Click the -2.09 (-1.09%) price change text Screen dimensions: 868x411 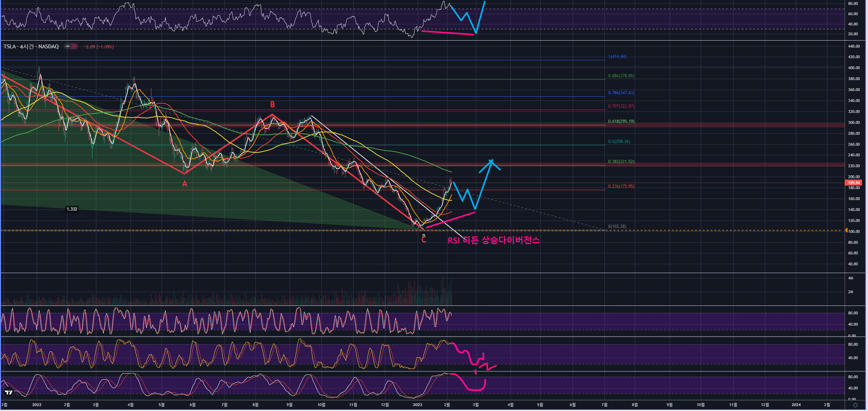98,47
